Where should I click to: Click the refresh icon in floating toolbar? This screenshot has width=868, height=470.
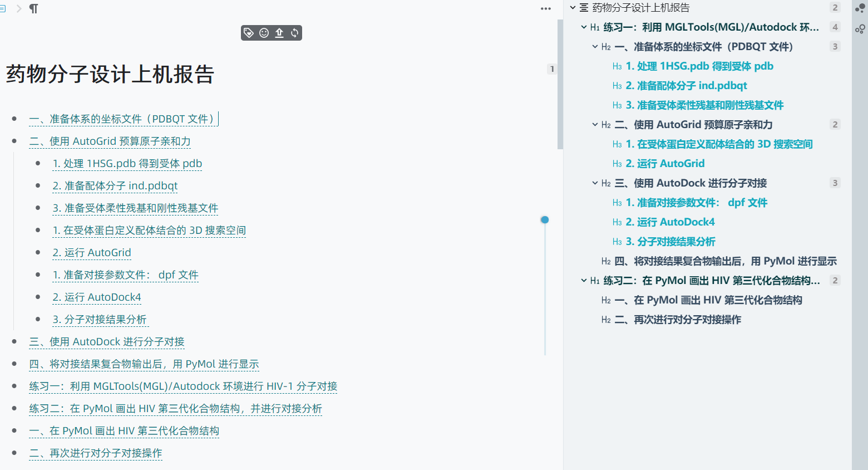pos(294,33)
